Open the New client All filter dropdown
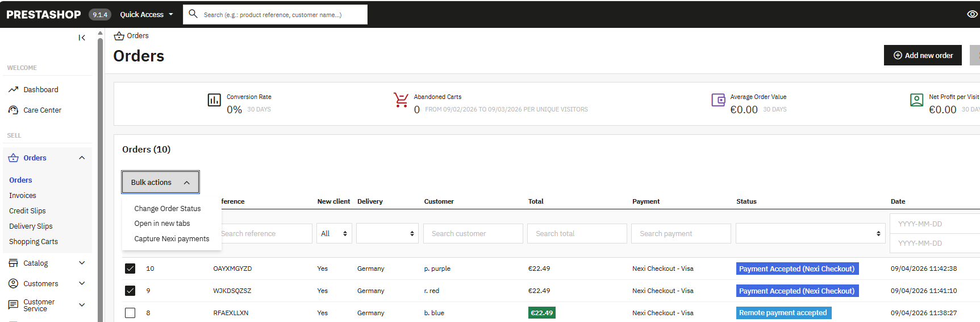Image resolution: width=980 pixels, height=322 pixels. point(334,233)
